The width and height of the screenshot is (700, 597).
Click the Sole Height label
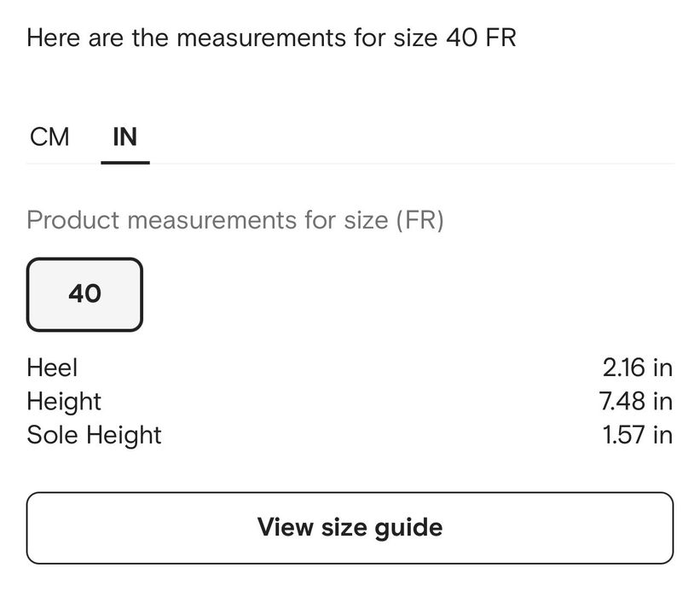click(94, 435)
